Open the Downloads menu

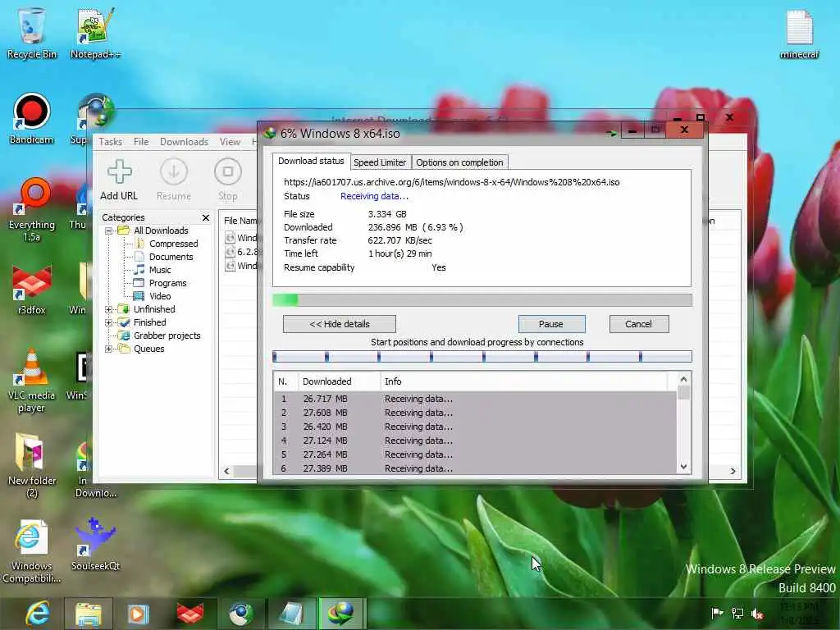click(x=184, y=141)
